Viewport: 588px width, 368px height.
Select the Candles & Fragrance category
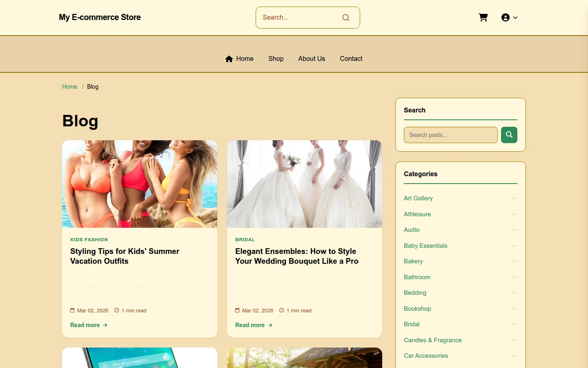(x=433, y=340)
